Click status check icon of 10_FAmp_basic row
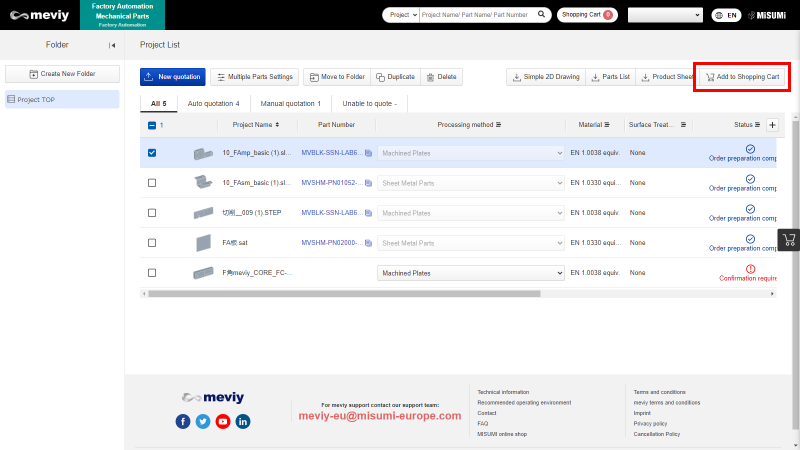Image resolution: width=800 pixels, height=450 pixels. click(750, 149)
